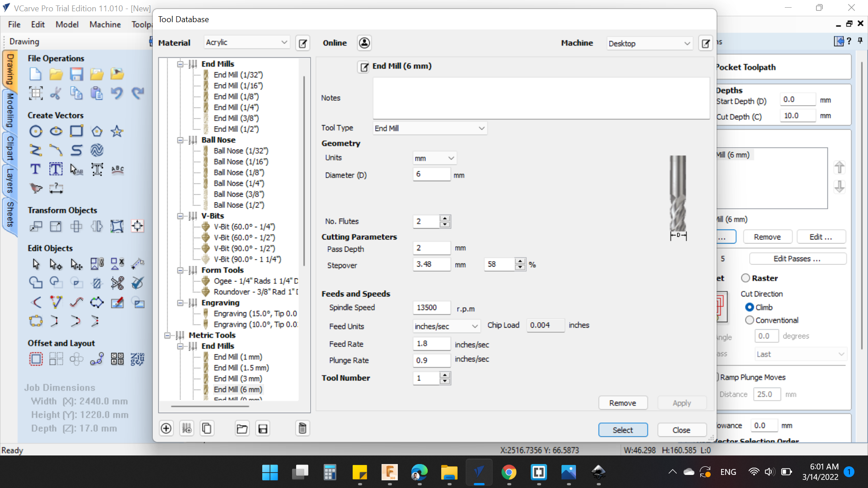
Task: Click the Close button in Tool Database
Action: tap(681, 430)
